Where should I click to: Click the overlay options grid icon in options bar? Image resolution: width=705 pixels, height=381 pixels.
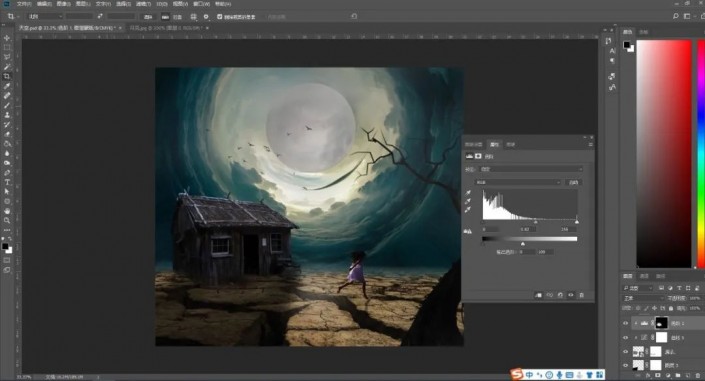pyautogui.click(x=193, y=17)
